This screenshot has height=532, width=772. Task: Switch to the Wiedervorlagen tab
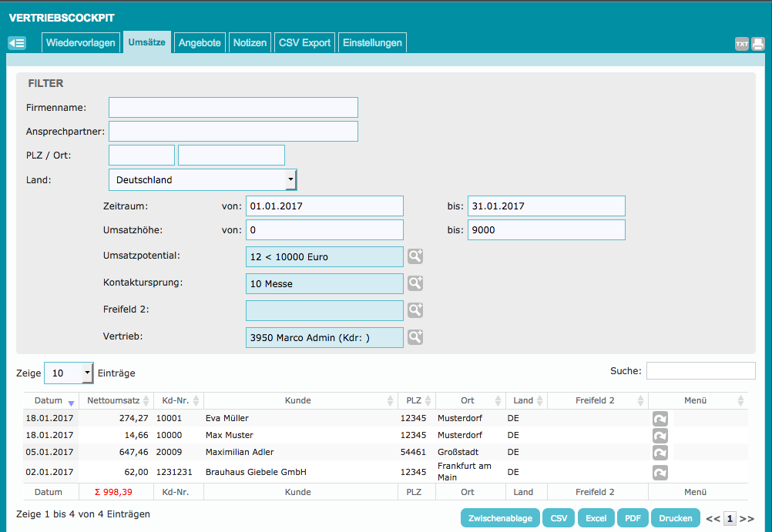(x=81, y=43)
